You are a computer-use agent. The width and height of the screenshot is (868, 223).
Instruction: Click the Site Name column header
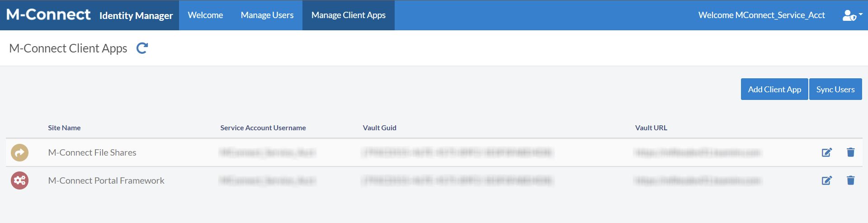coord(64,128)
